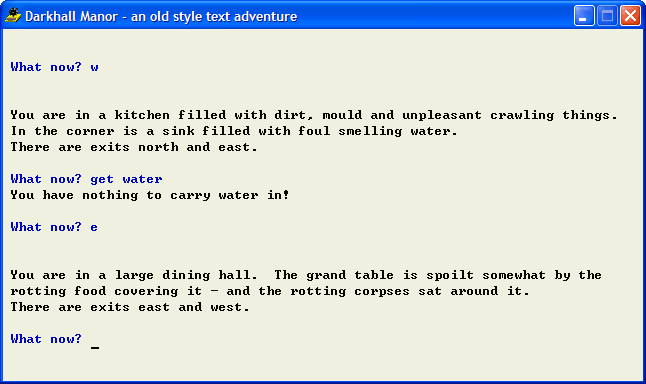Click the disabled maximize button
Screen dimensions: 646x384
click(607, 16)
